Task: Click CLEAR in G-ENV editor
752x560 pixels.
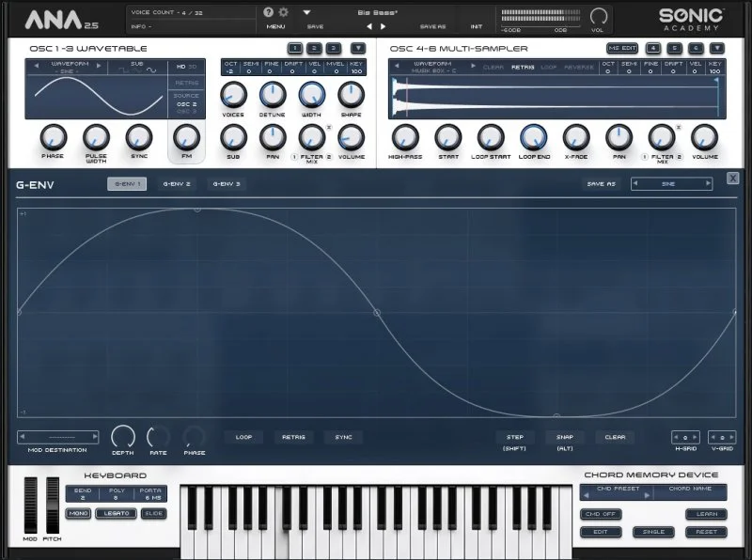Action: pyautogui.click(x=615, y=437)
